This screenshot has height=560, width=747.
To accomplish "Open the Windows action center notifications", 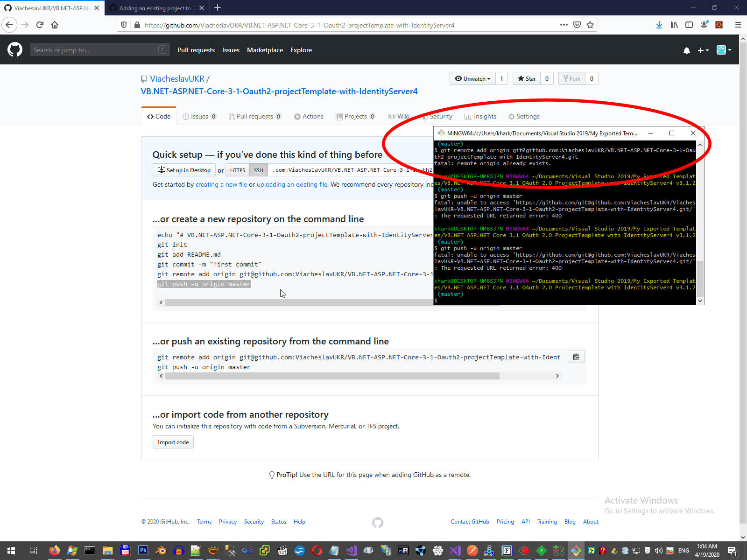I will click(x=732, y=551).
